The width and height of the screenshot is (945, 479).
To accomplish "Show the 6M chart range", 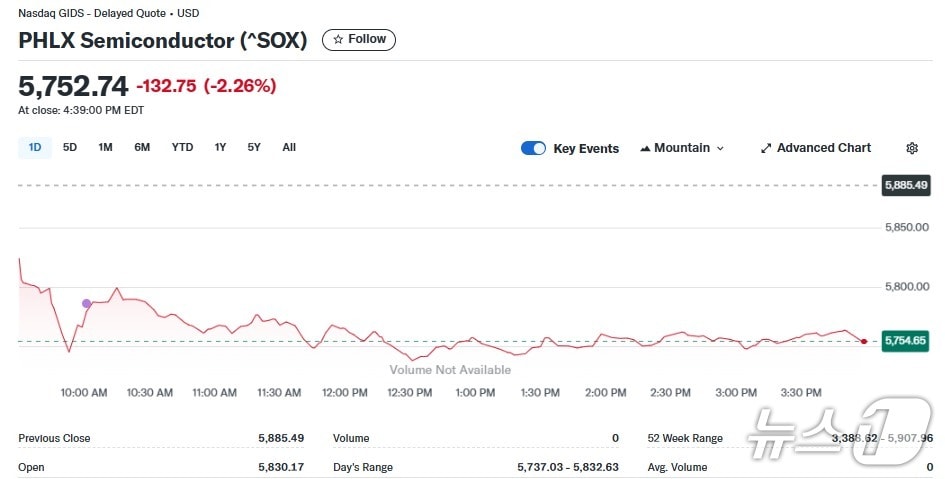I will [142, 148].
